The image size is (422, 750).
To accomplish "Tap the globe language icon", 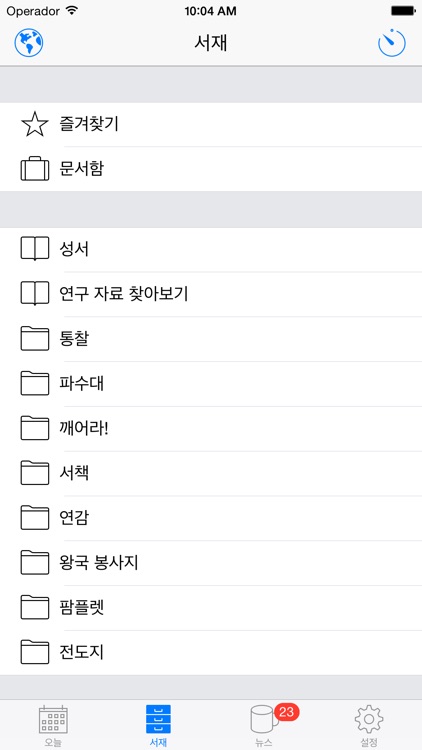I will [x=29, y=43].
